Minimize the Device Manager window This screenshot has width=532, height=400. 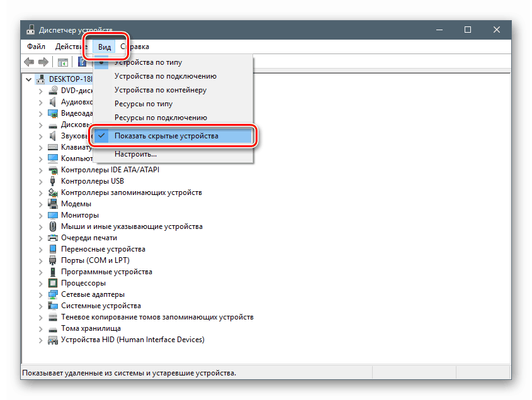point(439,30)
